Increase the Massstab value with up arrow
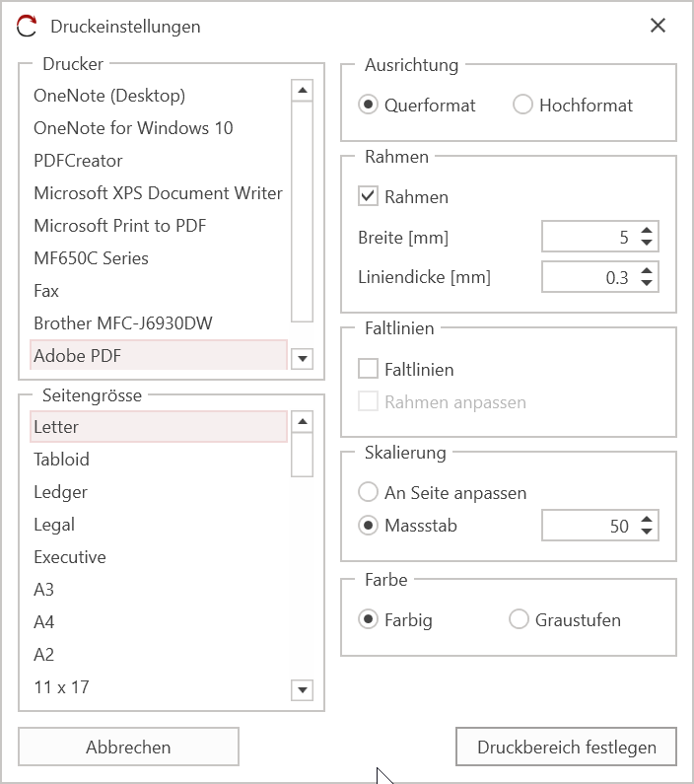694x784 pixels. [647, 520]
